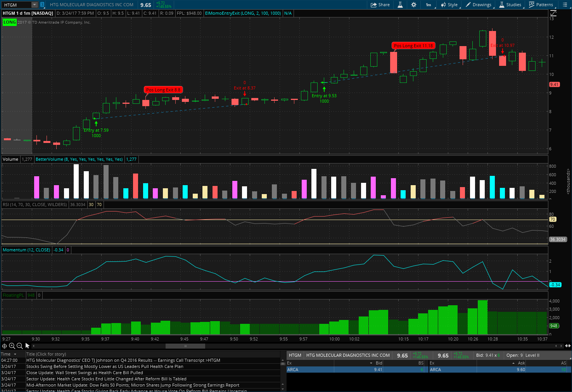
Task: Click the RSI 70 level tag
Action: [553, 219]
